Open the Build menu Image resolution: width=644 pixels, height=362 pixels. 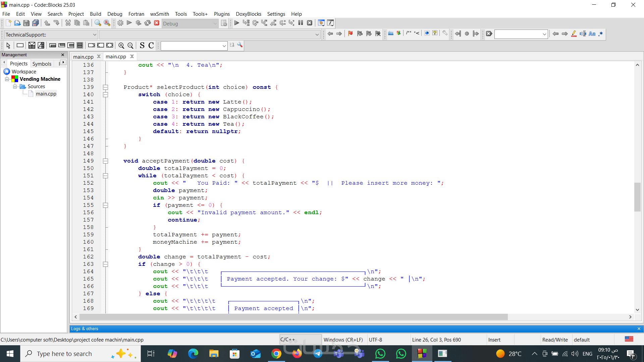click(x=95, y=14)
